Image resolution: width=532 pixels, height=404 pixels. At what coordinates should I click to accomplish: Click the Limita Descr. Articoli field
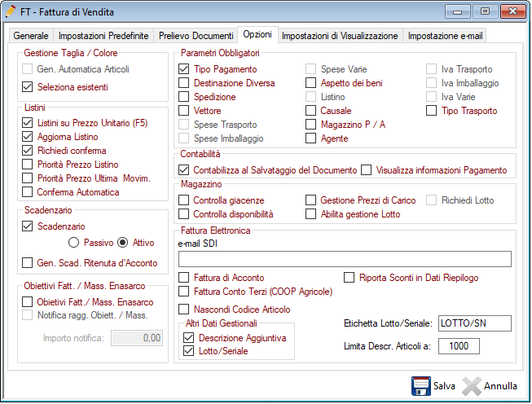coord(459,346)
